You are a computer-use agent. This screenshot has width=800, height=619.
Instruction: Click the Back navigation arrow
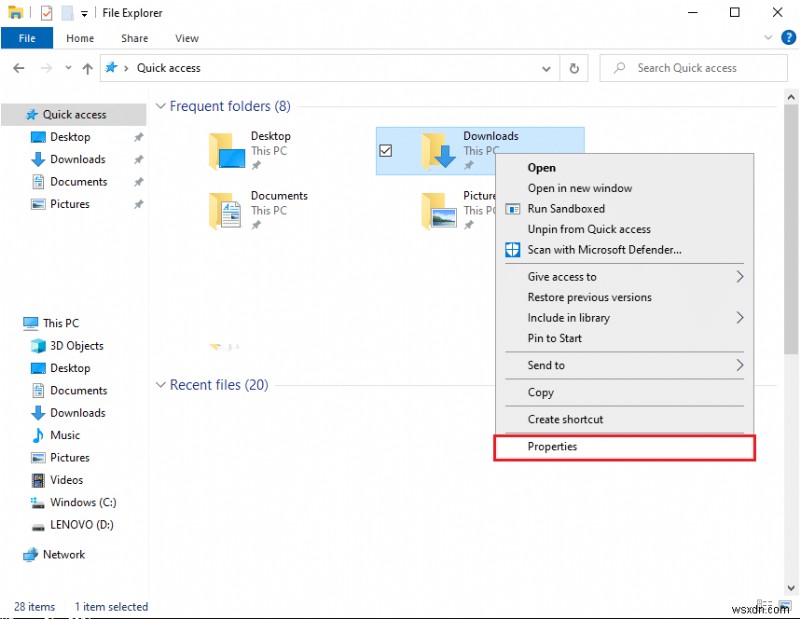point(18,68)
